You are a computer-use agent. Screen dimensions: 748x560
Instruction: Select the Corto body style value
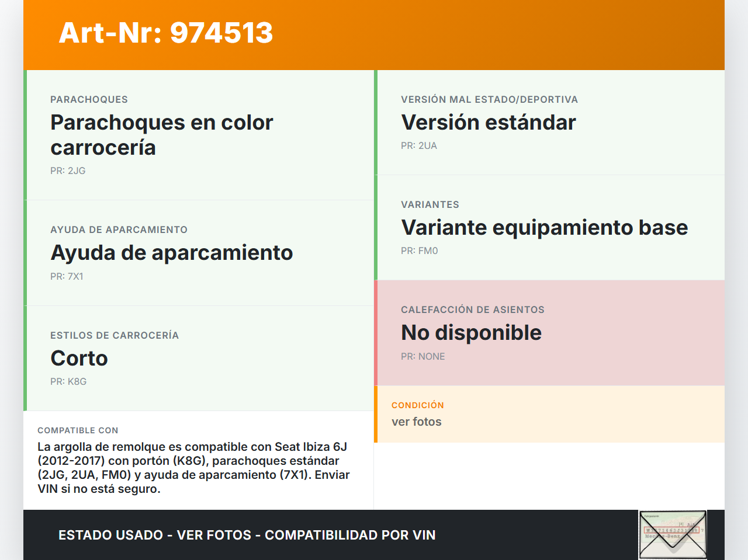pos(79,358)
